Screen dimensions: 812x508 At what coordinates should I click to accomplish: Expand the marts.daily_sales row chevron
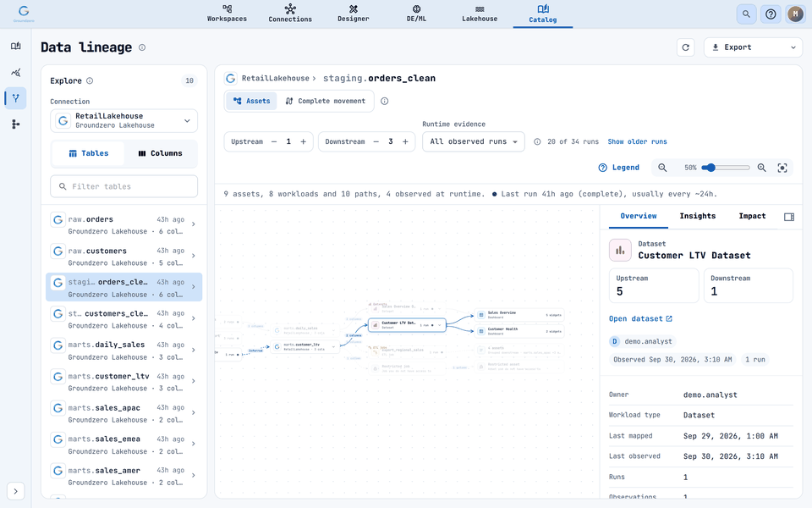(193, 350)
